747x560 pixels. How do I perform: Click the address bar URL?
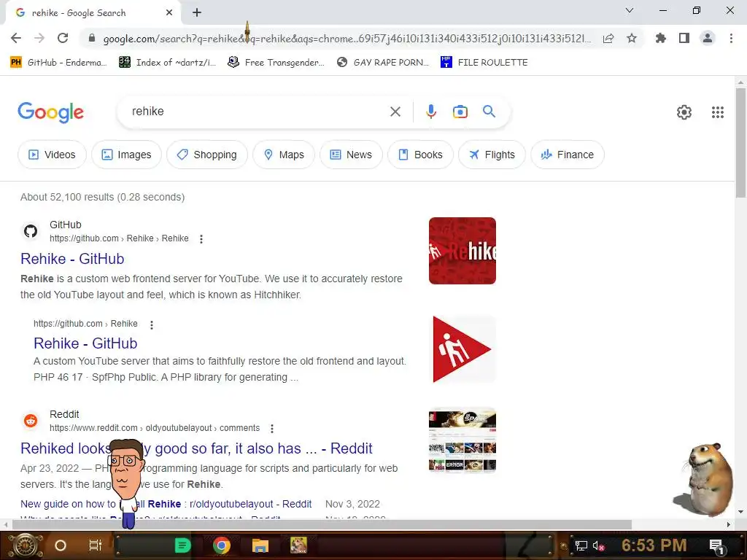[x=347, y=39]
